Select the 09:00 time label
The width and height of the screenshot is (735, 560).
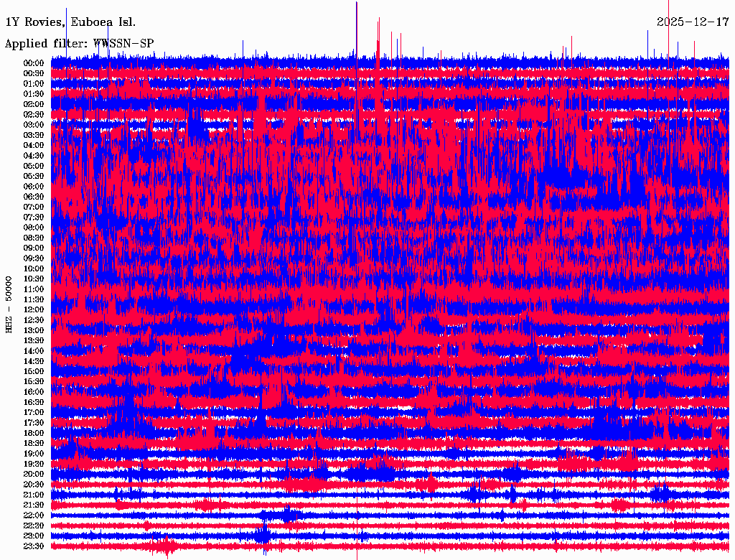(x=34, y=248)
